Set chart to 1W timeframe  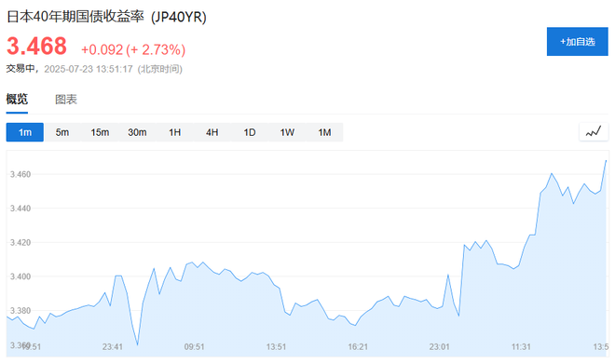287,132
